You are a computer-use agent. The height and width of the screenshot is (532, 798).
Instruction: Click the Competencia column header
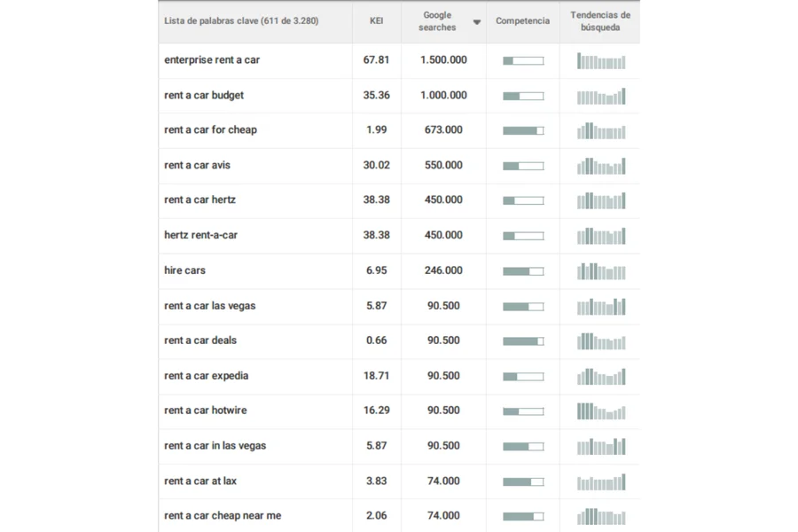coord(522,21)
